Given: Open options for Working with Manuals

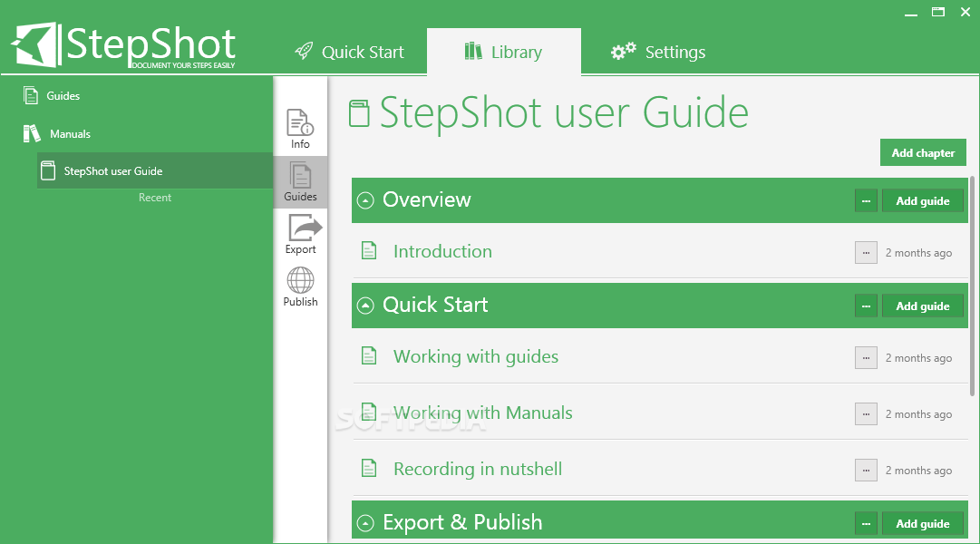Looking at the screenshot, I should click(x=866, y=414).
